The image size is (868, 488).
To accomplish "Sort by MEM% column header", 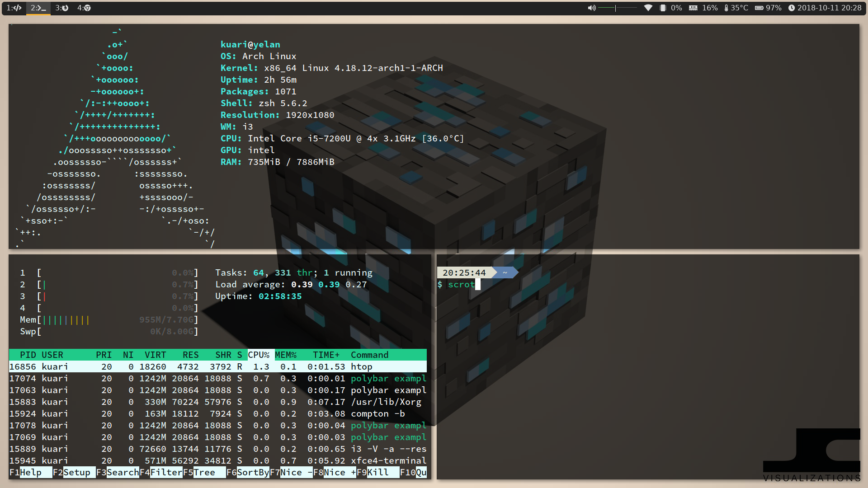I will point(286,355).
